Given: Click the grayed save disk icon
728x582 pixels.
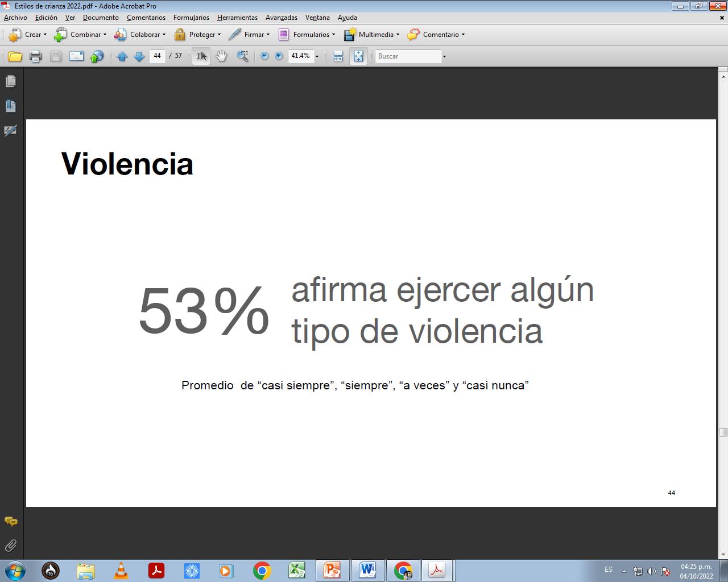Looking at the screenshot, I should (56, 56).
